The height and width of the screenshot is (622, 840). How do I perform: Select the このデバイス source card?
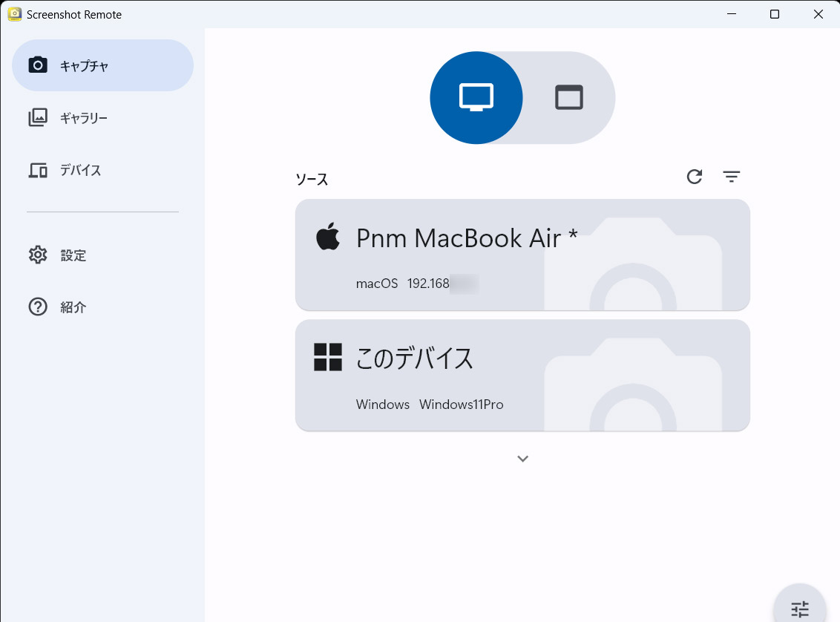522,376
